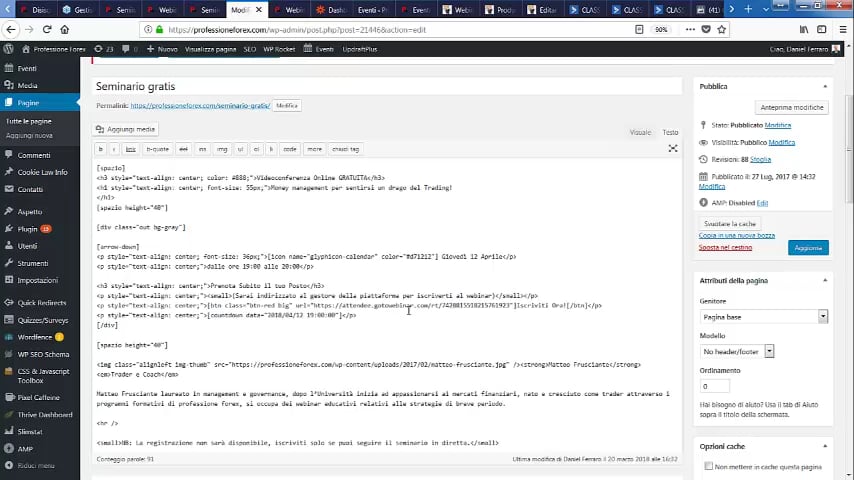Click Sposta nel cestino link
Image resolution: width=854 pixels, height=480 pixels.
[x=725, y=247]
